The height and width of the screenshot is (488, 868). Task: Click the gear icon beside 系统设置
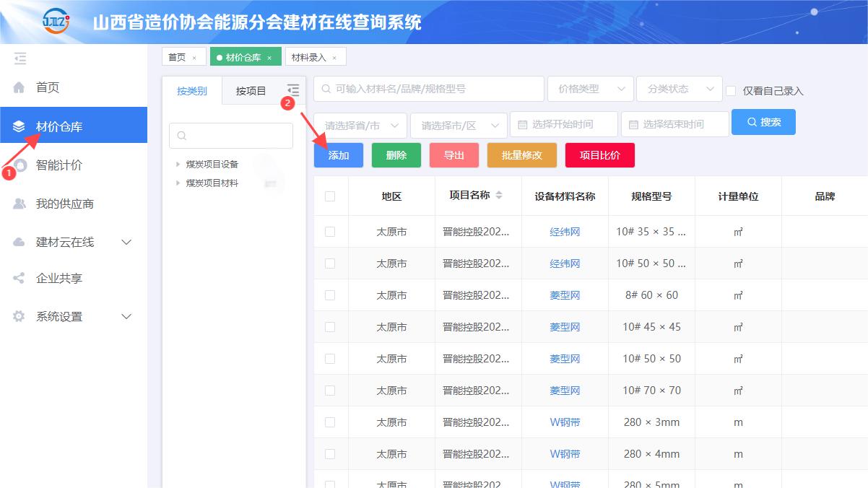(19, 316)
